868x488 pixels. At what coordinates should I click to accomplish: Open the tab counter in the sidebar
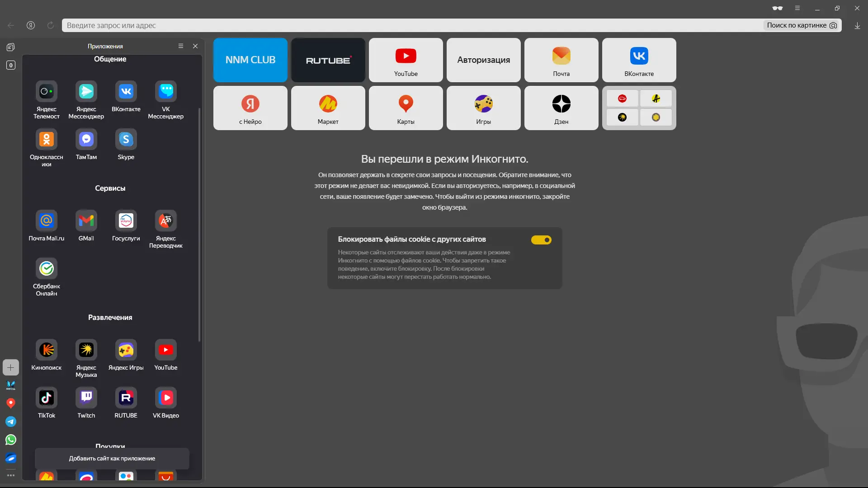tap(11, 65)
